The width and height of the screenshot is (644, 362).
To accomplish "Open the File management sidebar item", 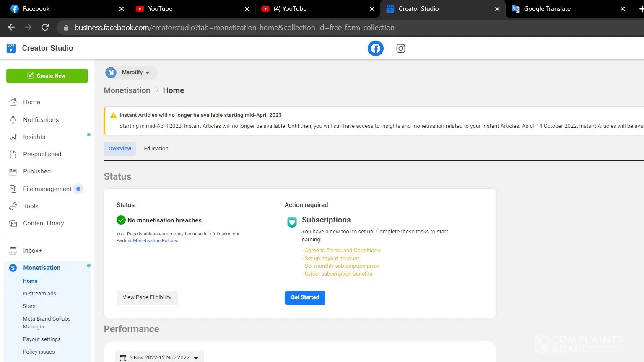I will [47, 189].
